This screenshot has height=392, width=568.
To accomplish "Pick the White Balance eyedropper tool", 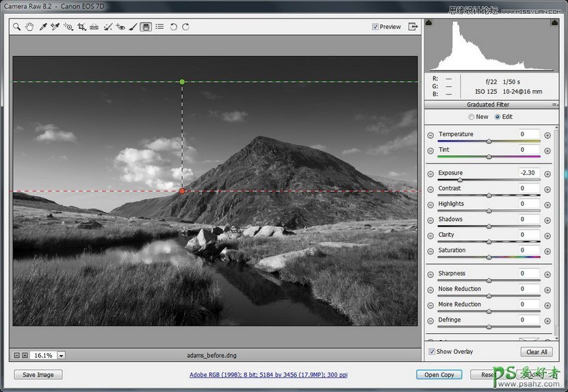I will 42,27.
